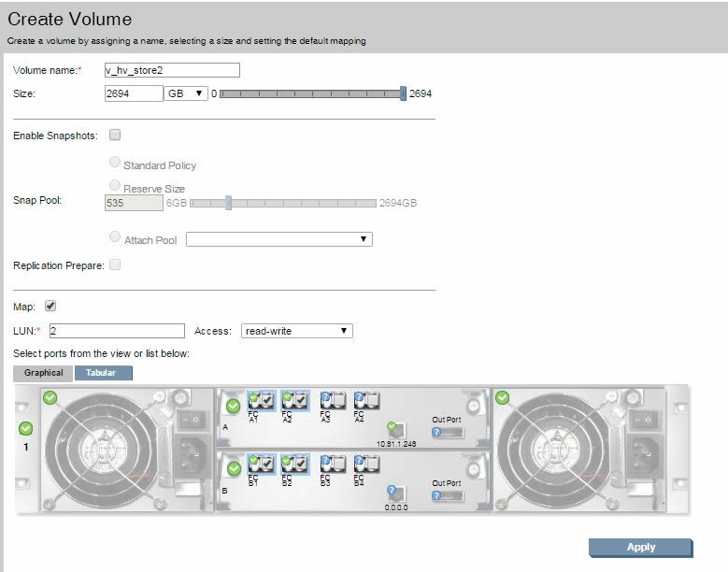
Task: Enable the Snapshots checkbox
Action: tap(115, 136)
